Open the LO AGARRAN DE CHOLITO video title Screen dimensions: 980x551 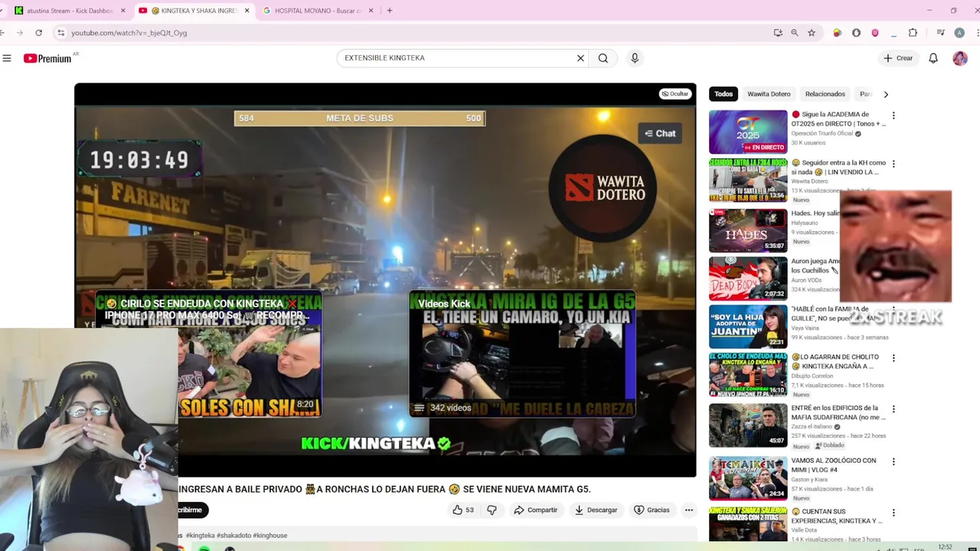(x=835, y=361)
